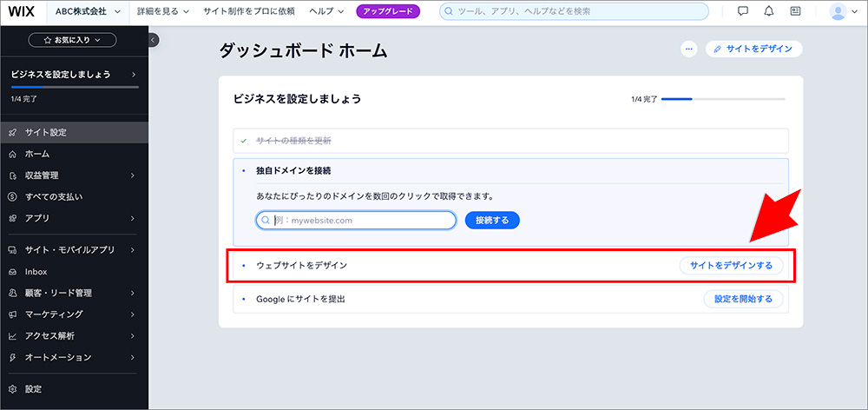This screenshot has height=410, width=868.
Task: Expand the マーケティング submenu chevron
Action: (133, 314)
